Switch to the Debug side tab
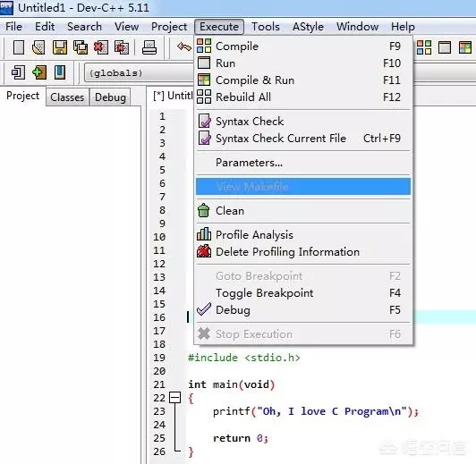Viewport: 476px width, 464px height. point(110,97)
